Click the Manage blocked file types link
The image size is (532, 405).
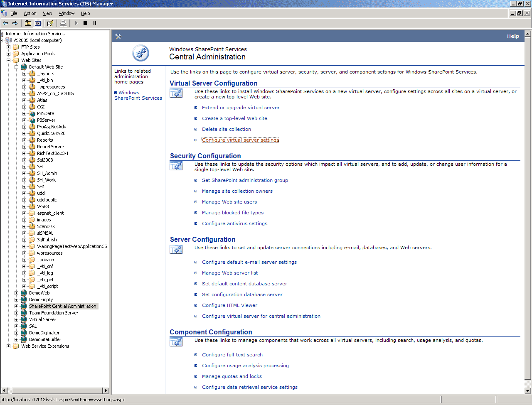pyautogui.click(x=233, y=213)
